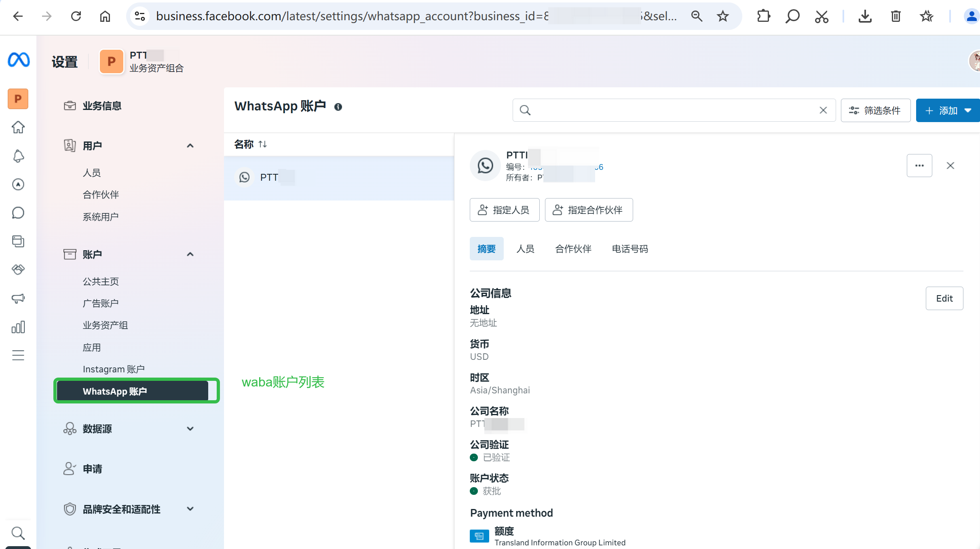
Task: Click the inbox chat bubble icon
Action: [x=18, y=213]
